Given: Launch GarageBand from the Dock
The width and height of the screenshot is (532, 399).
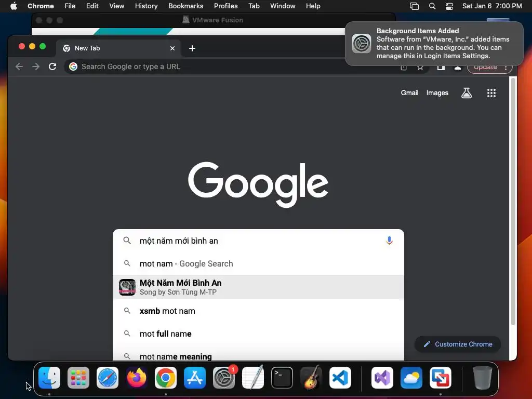Looking at the screenshot, I should coord(311,378).
